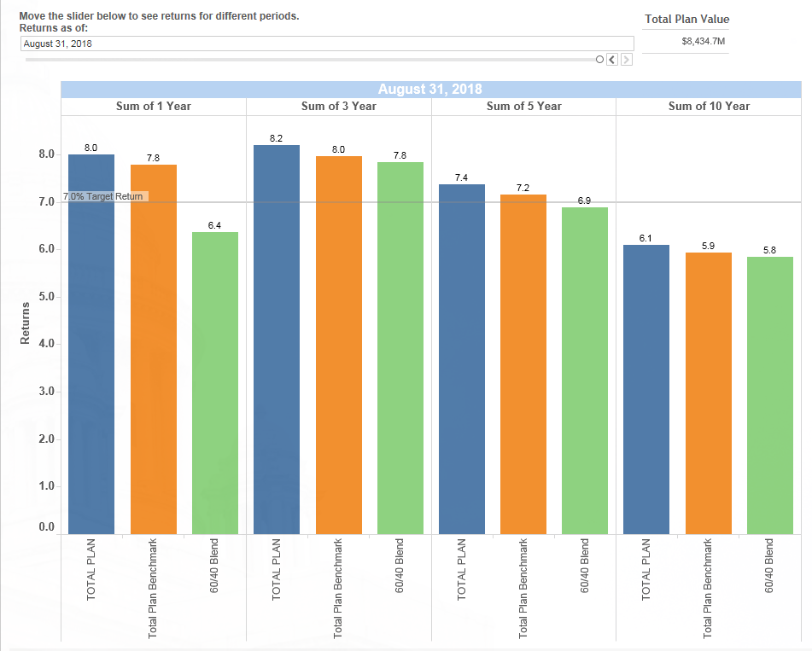Click the $8,434.7M total plan value
The height and width of the screenshot is (651, 812).
click(x=703, y=42)
